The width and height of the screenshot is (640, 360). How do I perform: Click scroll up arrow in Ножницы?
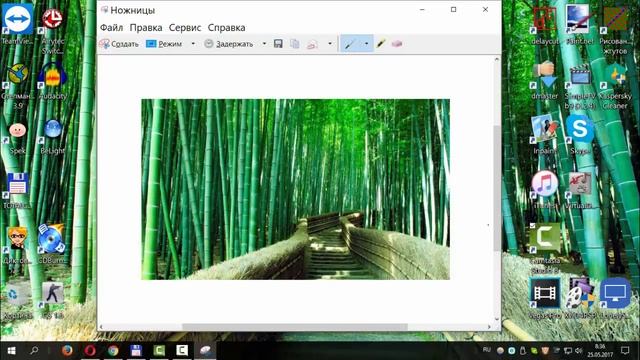coord(497,60)
